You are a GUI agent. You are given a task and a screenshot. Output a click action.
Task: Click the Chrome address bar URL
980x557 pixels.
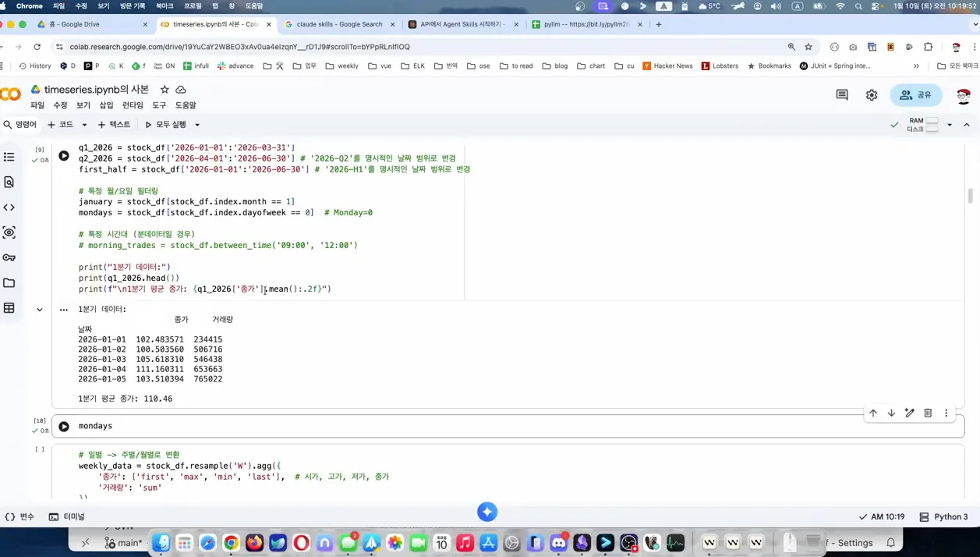click(239, 47)
